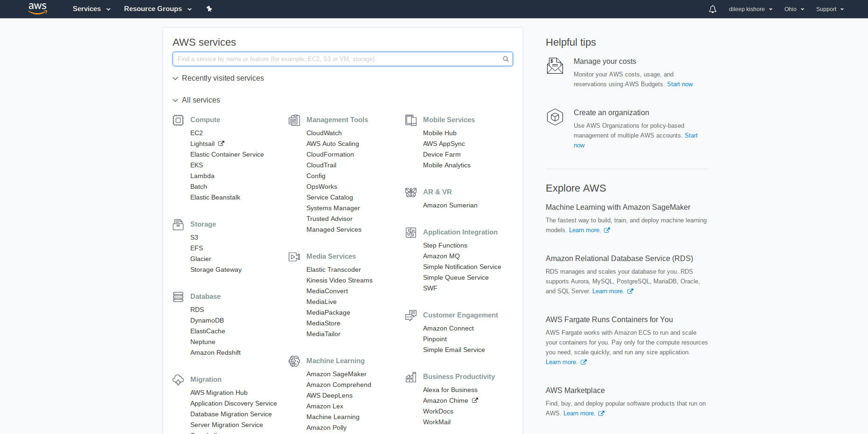Image resolution: width=868 pixels, height=434 pixels.
Task: Click Learn more under Machine Learning with SageMaker
Action: pos(585,230)
